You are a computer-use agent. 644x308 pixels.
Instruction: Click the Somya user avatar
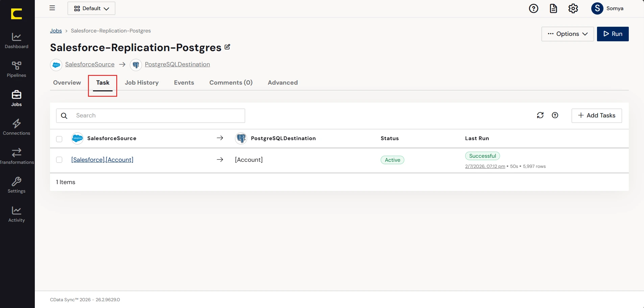point(597,8)
